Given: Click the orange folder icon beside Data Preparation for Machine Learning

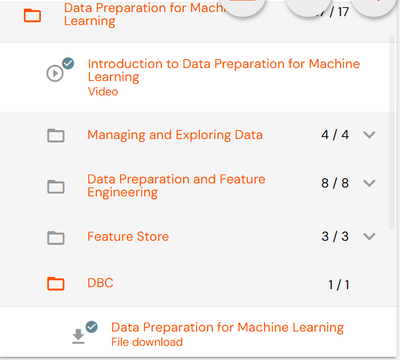Looking at the screenshot, I should (32, 16).
